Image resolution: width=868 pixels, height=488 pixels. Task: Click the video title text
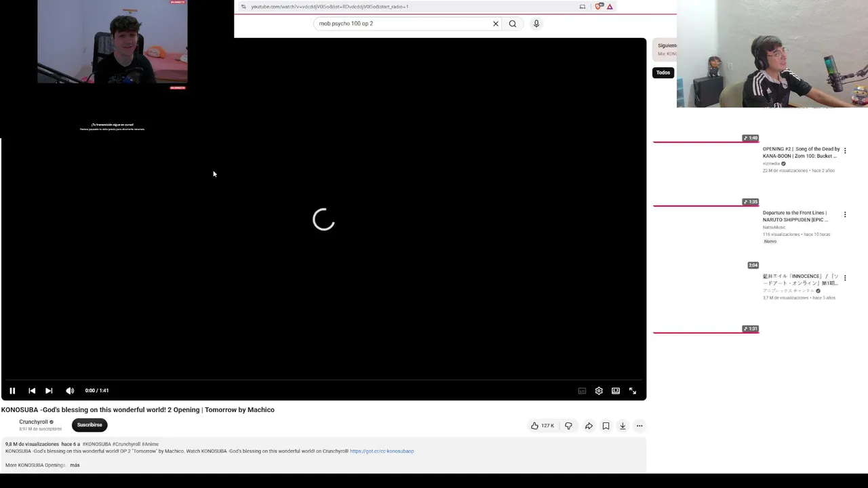point(138,410)
